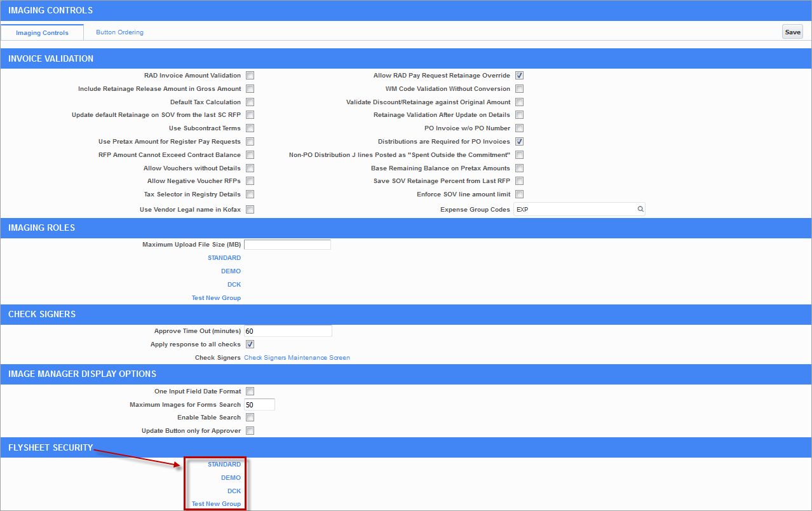Enable Retainage Validation After Update on Details
Image resolution: width=812 pixels, height=511 pixels.
pos(520,115)
